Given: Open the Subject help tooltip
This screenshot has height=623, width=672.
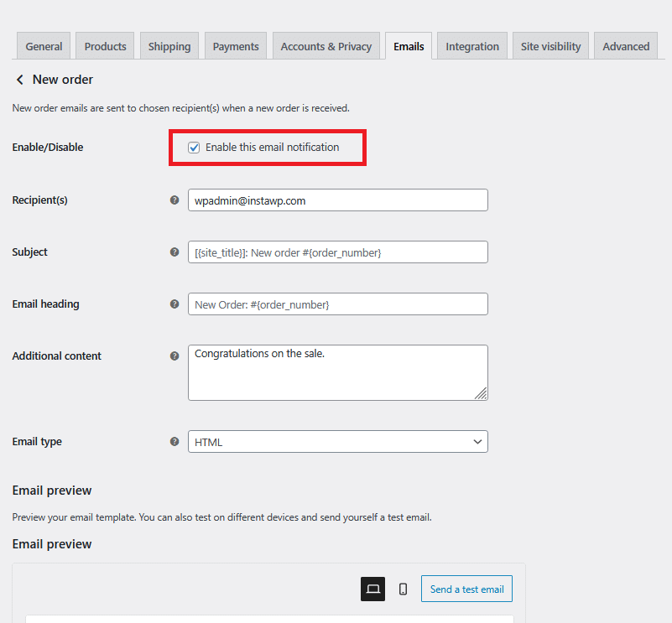Looking at the screenshot, I should [174, 252].
